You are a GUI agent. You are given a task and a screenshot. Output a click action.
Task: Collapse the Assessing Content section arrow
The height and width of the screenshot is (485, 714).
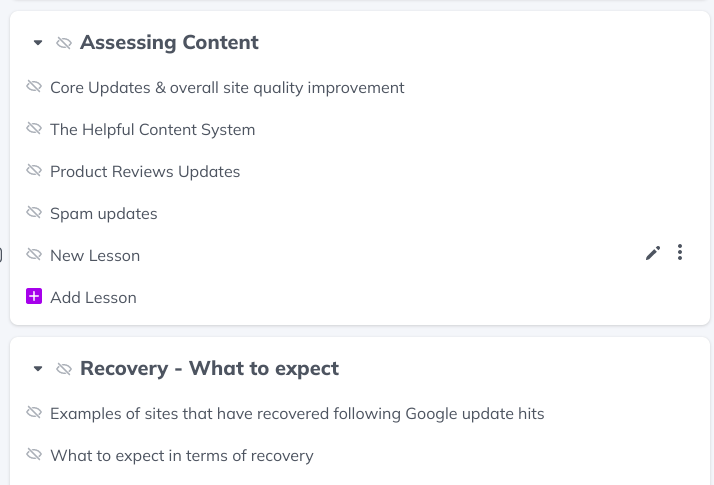click(x=38, y=43)
